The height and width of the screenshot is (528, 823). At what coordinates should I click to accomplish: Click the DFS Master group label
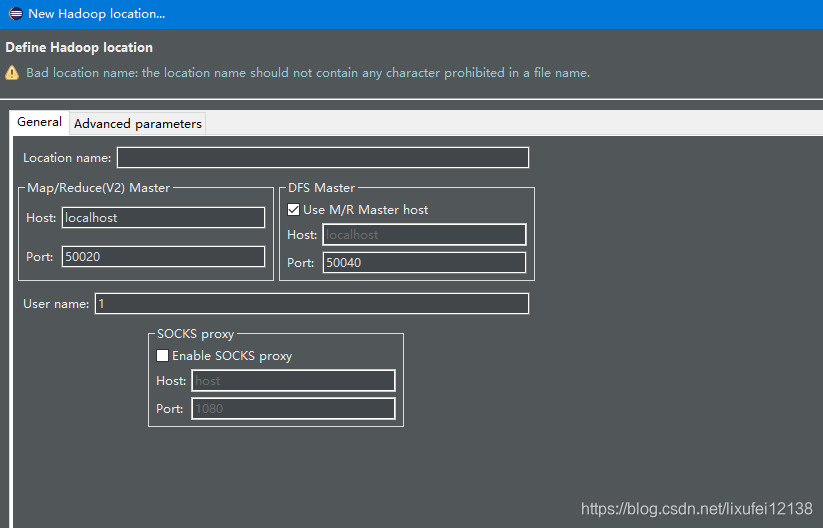point(321,188)
